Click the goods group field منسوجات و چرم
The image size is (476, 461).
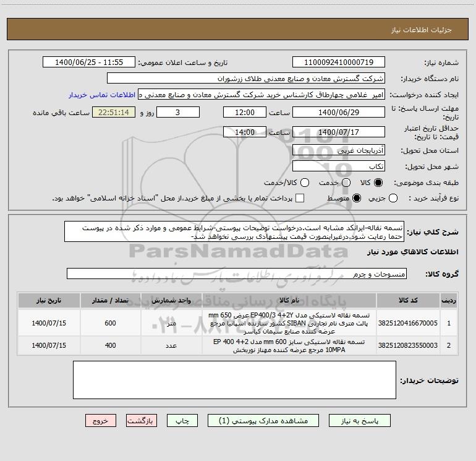coord(237,274)
